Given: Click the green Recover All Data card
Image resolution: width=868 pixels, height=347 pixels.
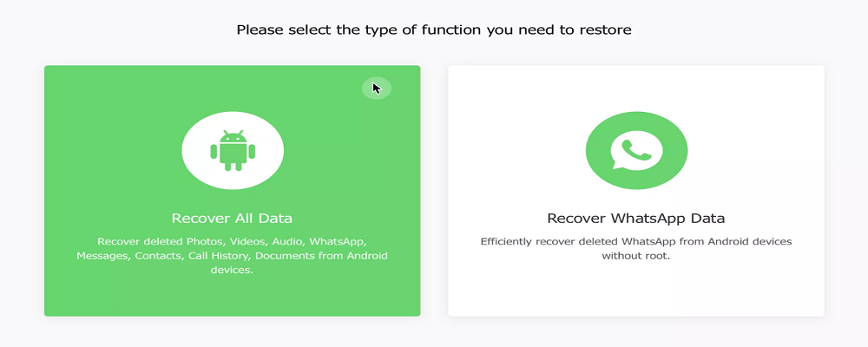Looking at the screenshot, I should point(233,191).
